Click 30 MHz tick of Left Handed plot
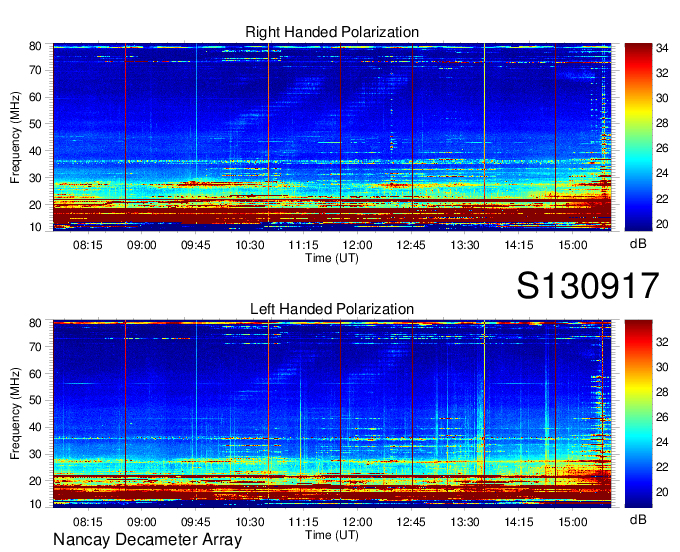Image resolution: width=680 pixels, height=552 pixels. coord(35,454)
